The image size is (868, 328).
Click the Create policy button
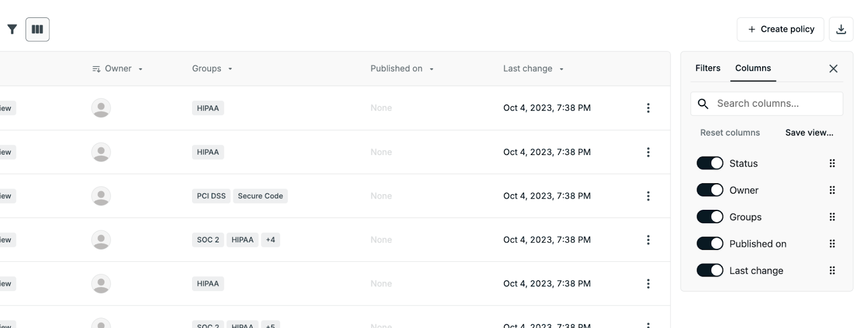coord(780,29)
